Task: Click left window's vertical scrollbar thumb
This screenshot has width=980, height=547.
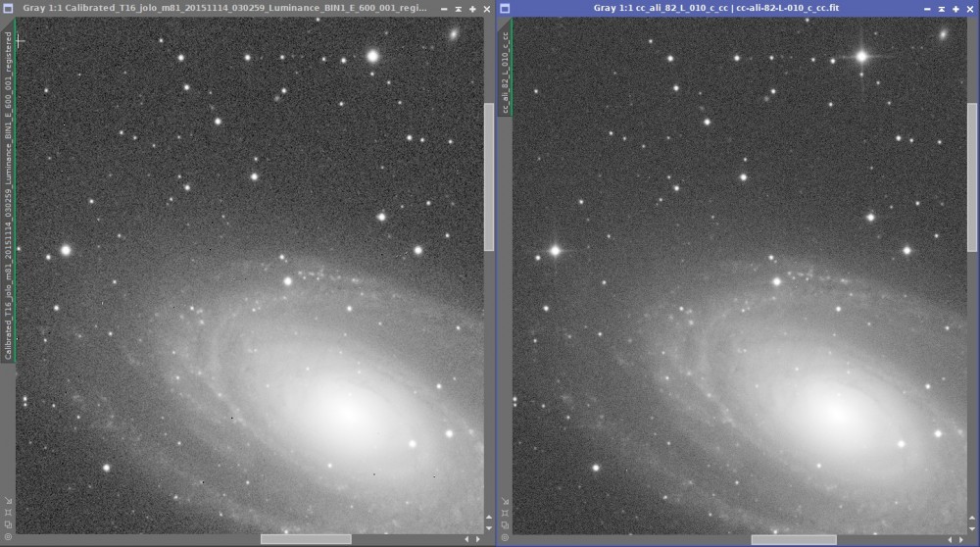Action: tap(489, 176)
